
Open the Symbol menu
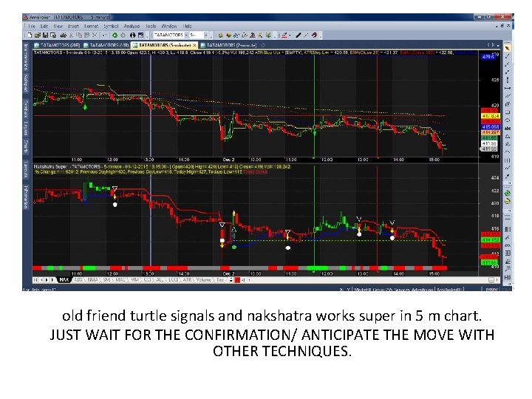tap(111, 26)
